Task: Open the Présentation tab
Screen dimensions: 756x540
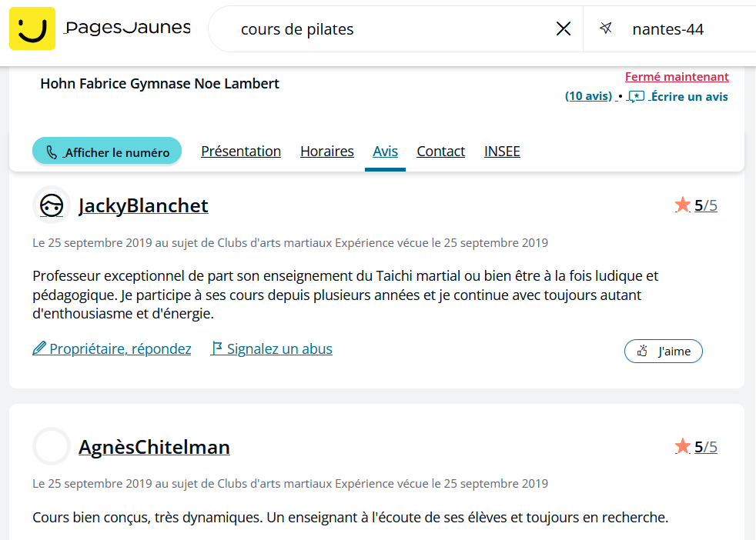Action: click(x=241, y=152)
